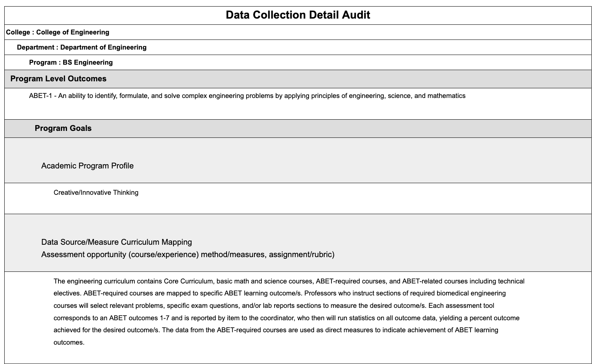Click the Program Level Outcomes section header

pyautogui.click(x=58, y=79)
